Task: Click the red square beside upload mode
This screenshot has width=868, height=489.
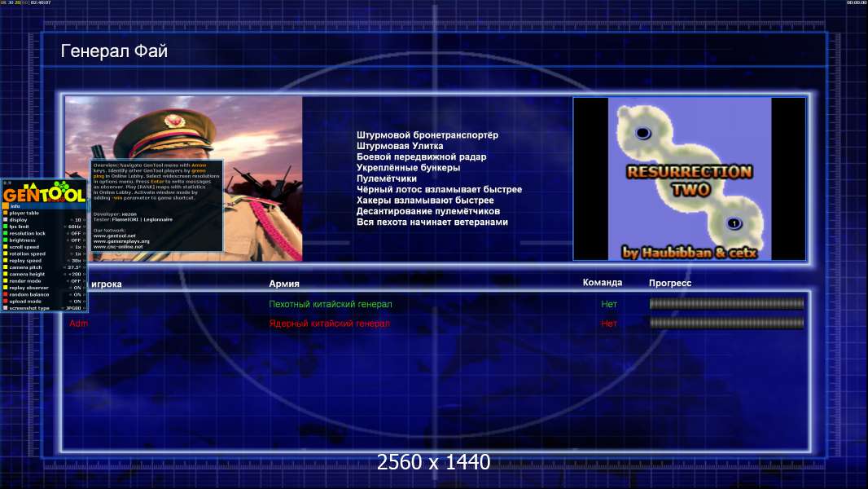Action: coord(6,302)
